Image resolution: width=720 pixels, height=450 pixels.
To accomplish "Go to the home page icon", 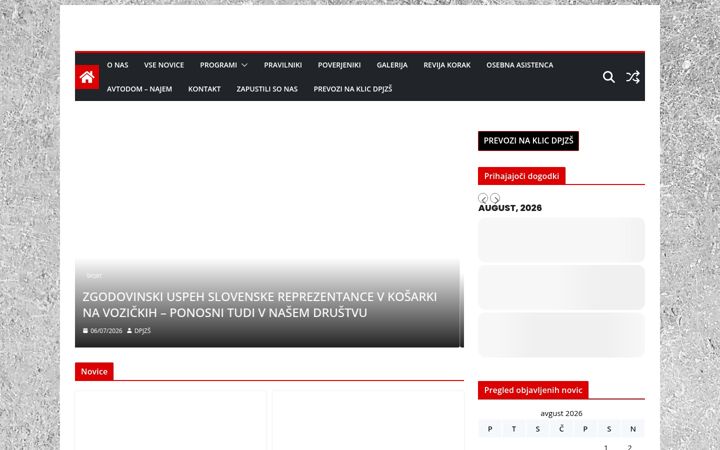I will 87,77.
